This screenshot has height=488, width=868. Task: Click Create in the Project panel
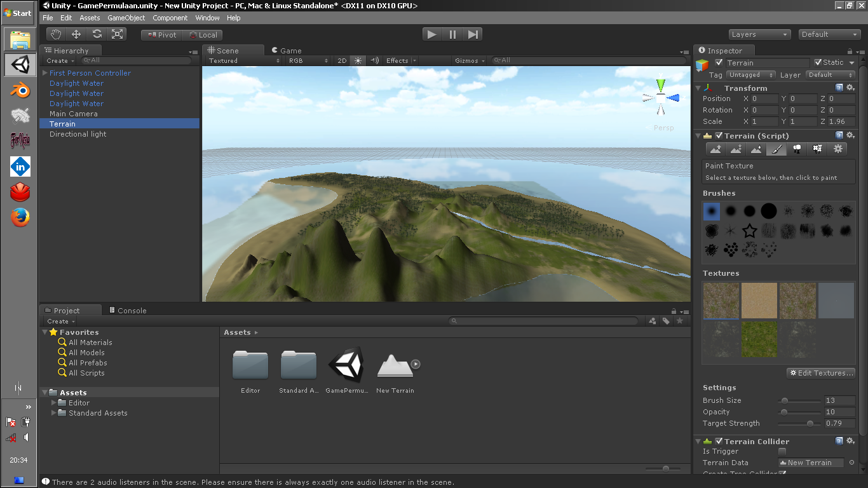[60, 321]
